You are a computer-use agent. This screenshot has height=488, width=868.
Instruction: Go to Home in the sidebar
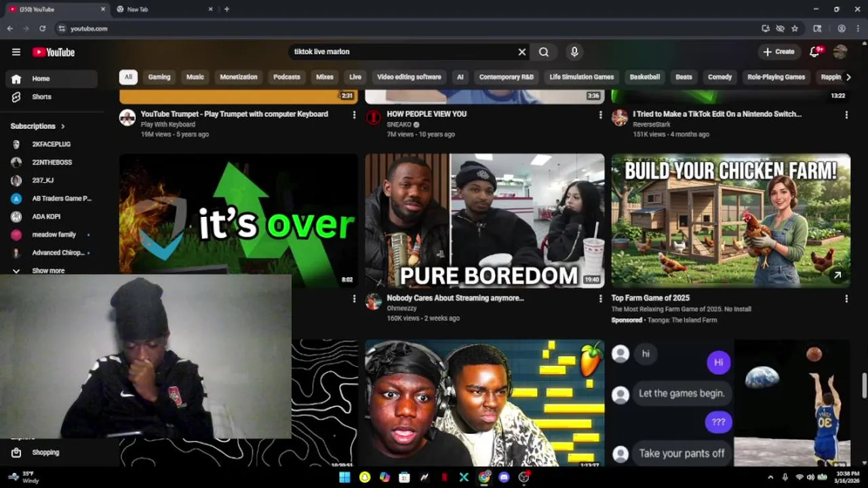(51, 79)
